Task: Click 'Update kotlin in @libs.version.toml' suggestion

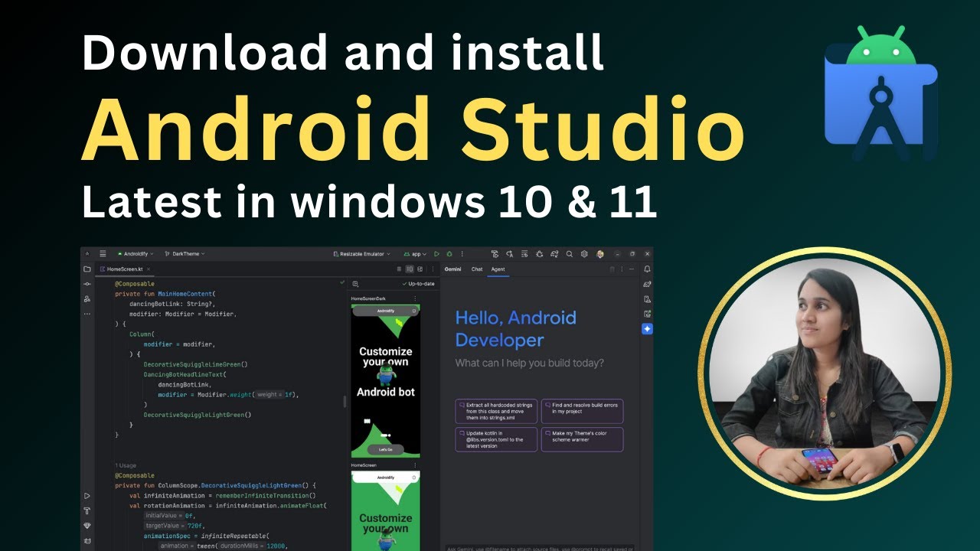Action: [496, 439]
